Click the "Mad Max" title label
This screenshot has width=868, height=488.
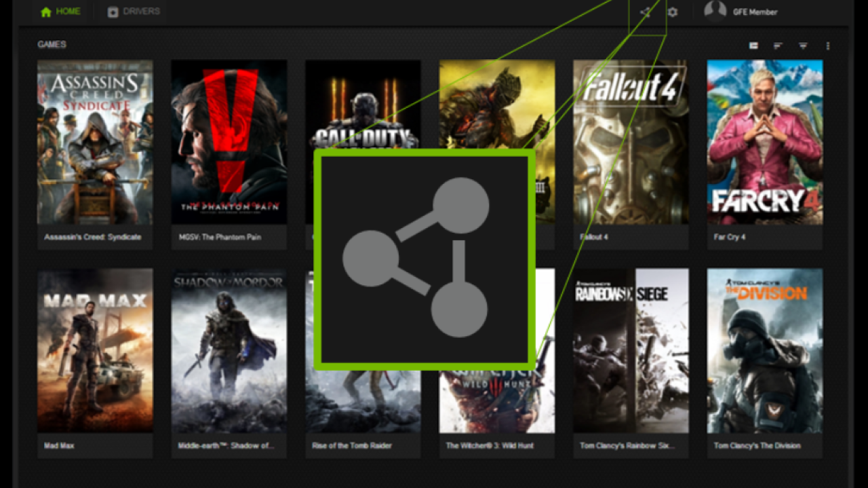(x=59, y=446)
